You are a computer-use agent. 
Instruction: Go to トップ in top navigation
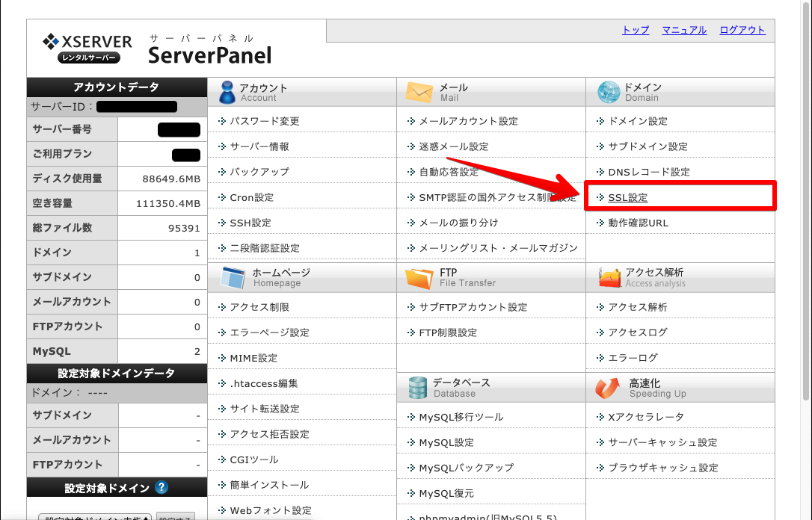tap(636, 30)
